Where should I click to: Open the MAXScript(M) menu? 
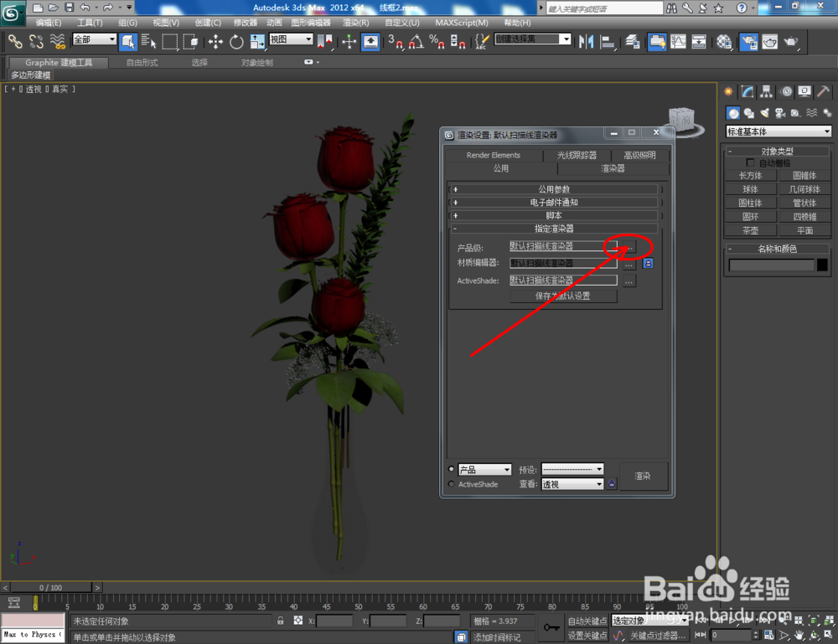(461, 23)
